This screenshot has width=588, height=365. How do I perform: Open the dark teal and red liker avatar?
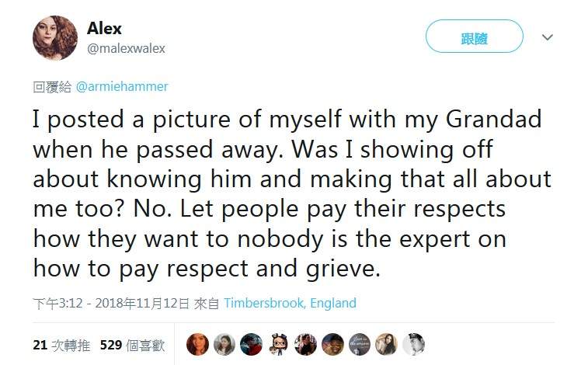[x=251, y=344]
